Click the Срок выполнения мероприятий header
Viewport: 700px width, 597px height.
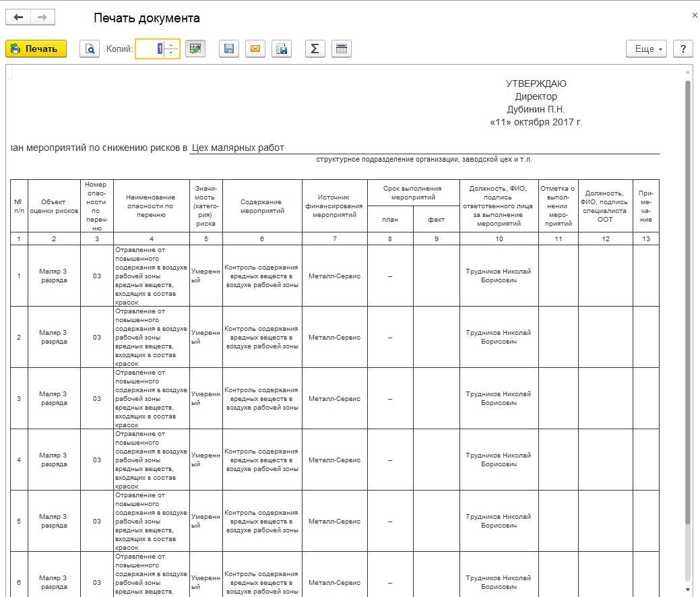pyautogui.click(x=414, y=193)
